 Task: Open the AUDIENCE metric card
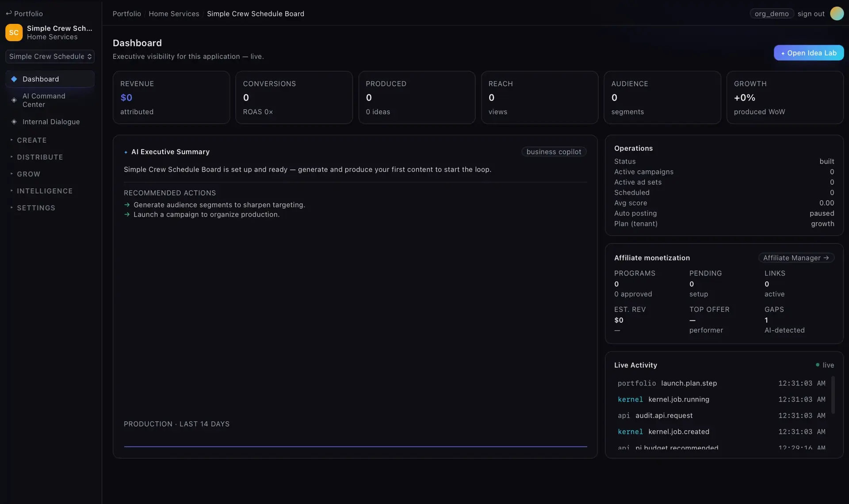click(x=662, y=97)
